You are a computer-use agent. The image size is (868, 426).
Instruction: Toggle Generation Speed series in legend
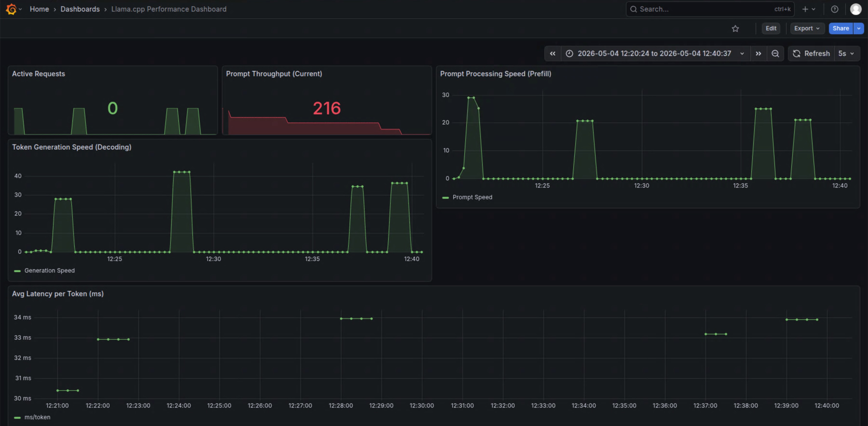[49, 270]
